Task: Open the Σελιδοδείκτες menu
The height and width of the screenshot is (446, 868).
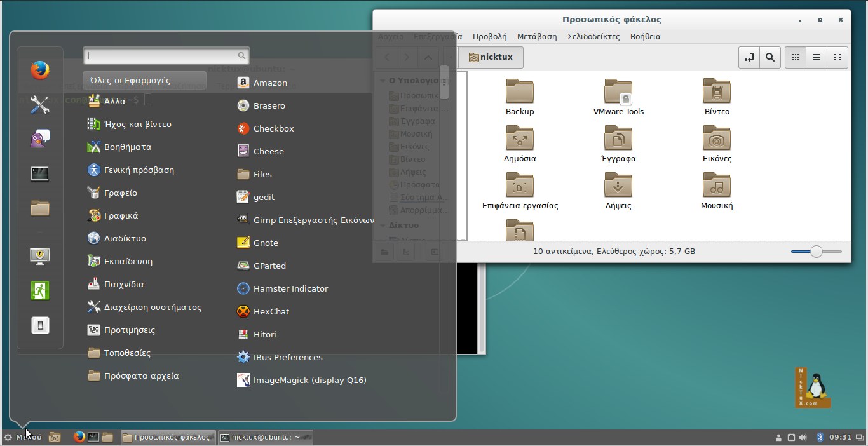Action: (593, 36)
